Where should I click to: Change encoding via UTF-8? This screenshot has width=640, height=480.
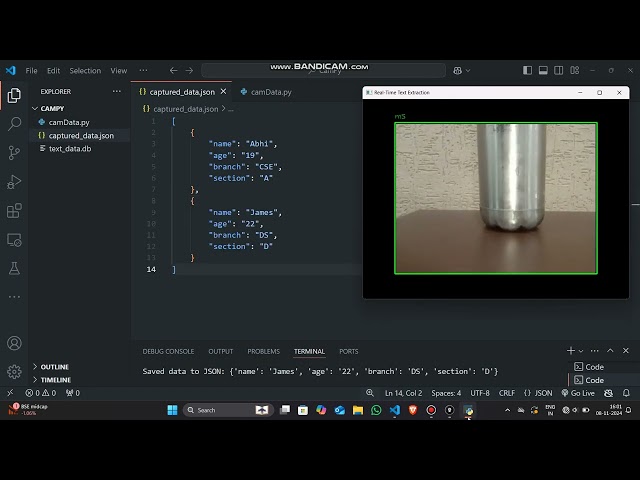tap(480, 393)
